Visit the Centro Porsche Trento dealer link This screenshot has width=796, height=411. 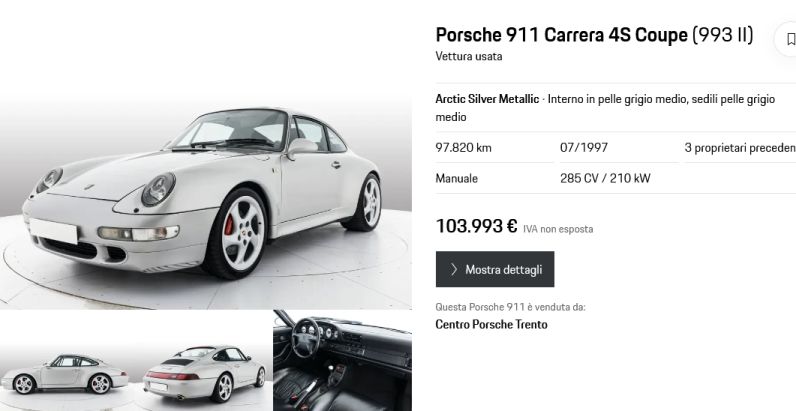coord(491,325)
